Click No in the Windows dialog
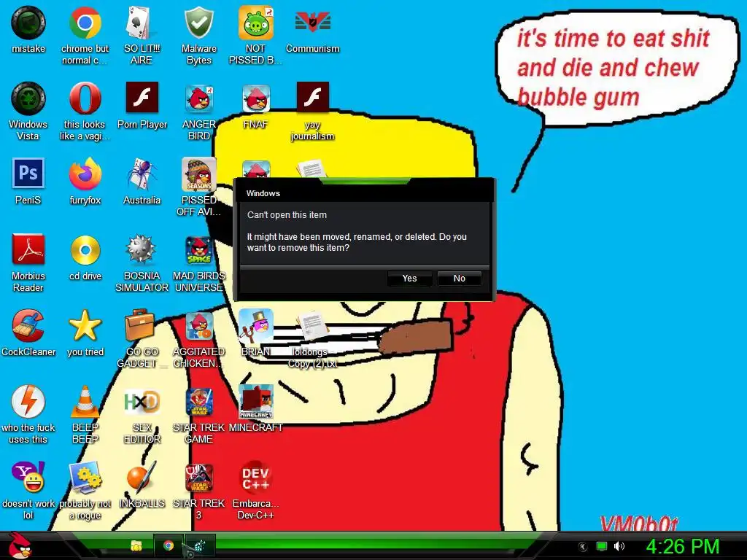This screenshot has width=747, height=560. pos(460,279)
